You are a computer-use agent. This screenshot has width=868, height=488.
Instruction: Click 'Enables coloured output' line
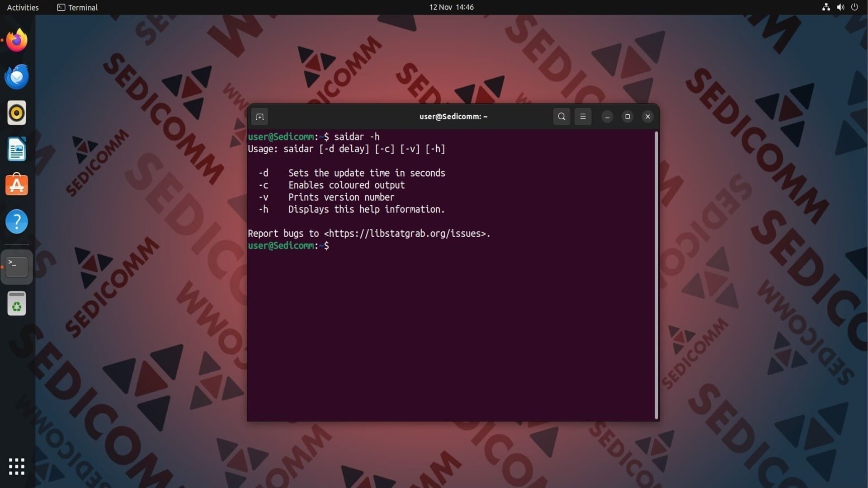[x=346, y=185]
